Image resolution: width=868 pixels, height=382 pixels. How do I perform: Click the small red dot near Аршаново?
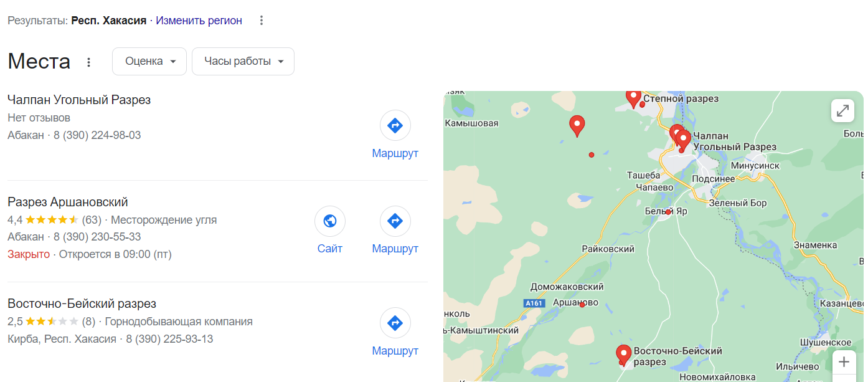click(582, 305)
